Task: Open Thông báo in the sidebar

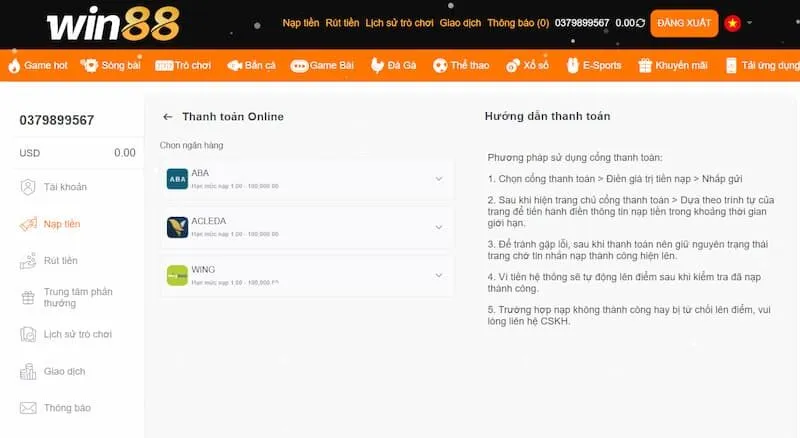Action: point(67,408)
